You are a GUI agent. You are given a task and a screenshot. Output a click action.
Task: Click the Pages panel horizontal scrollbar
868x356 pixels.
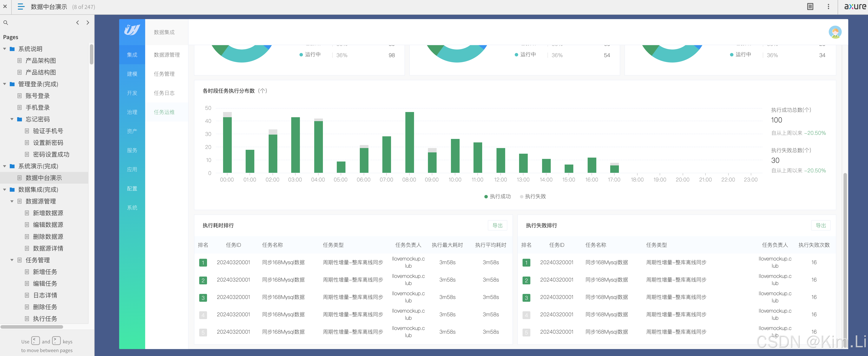32,327
